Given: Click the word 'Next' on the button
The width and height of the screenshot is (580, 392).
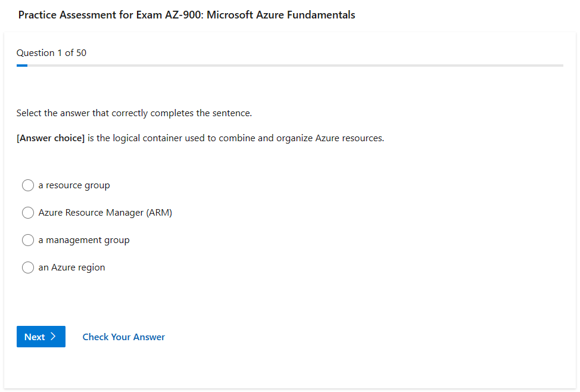Looking at the screenshot, I should pos(35,337).
